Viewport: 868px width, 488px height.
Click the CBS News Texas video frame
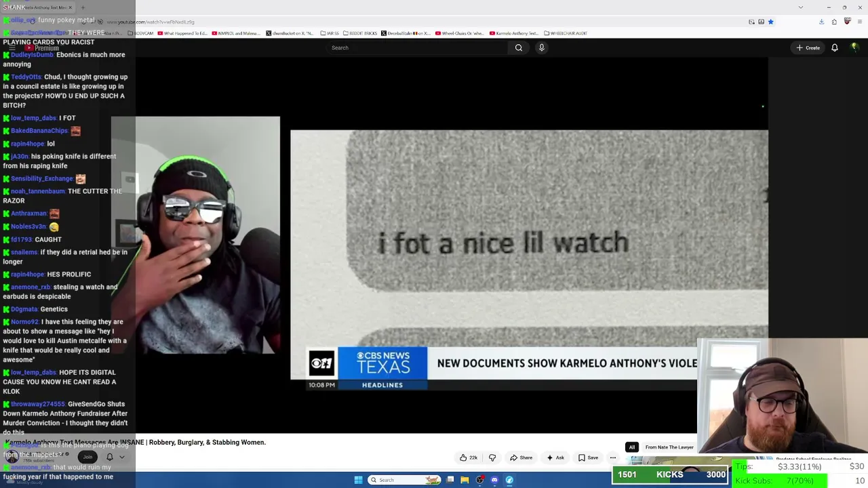529,259
